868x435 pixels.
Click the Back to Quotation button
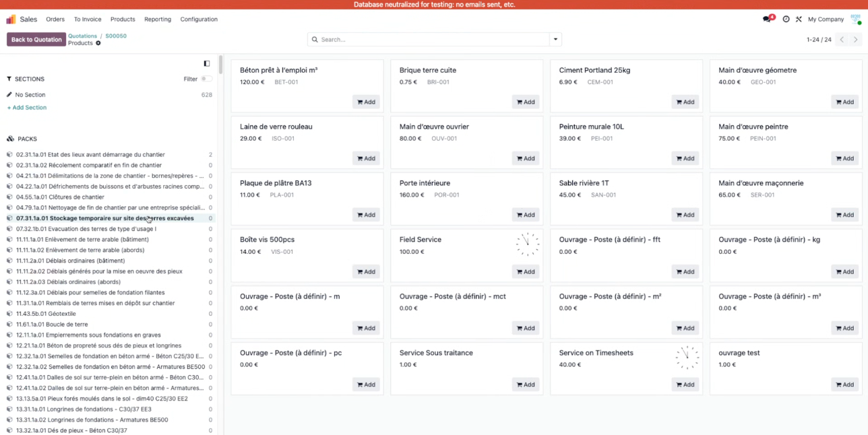36,40
